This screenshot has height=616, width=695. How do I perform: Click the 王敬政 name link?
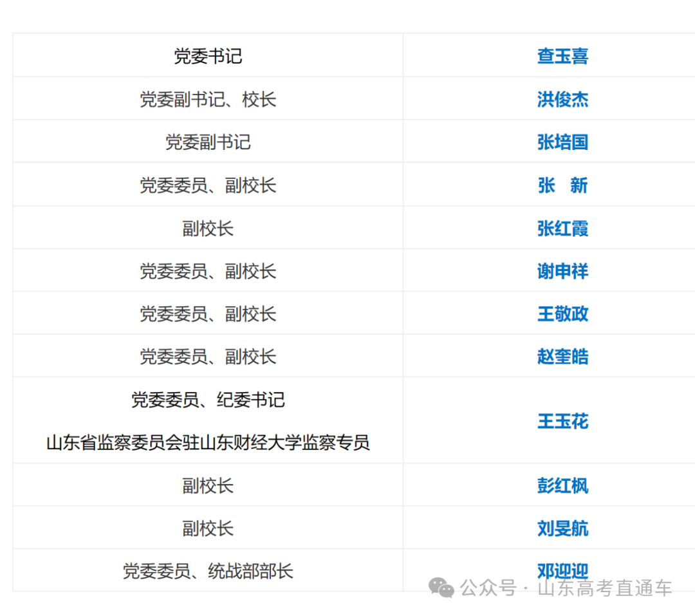coord(562,313)
